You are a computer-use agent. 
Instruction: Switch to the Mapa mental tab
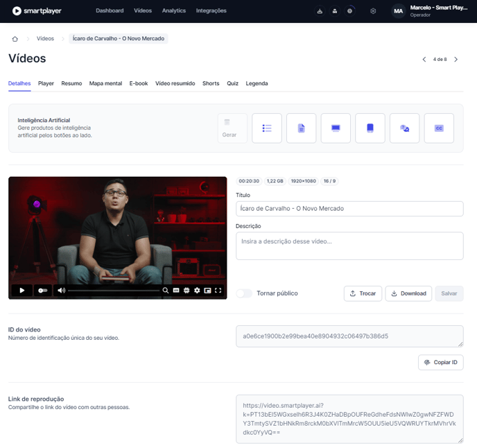click(x=105, y=83)
